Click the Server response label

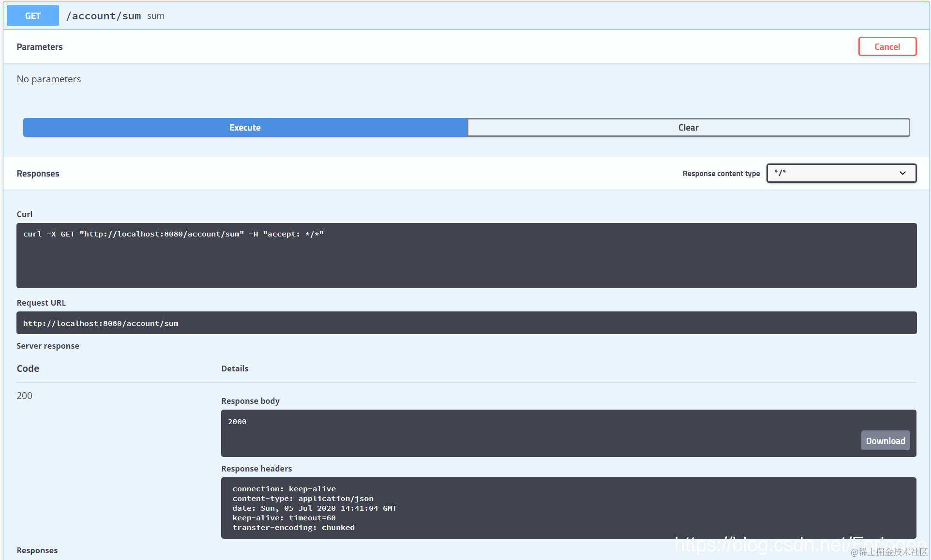[48, 346]
